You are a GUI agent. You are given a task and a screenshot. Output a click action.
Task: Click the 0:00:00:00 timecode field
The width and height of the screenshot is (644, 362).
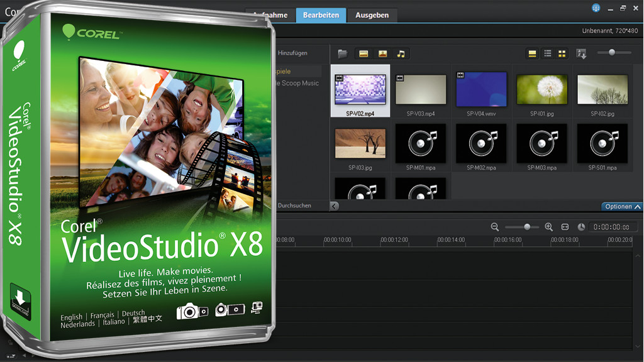coord(611,227)
